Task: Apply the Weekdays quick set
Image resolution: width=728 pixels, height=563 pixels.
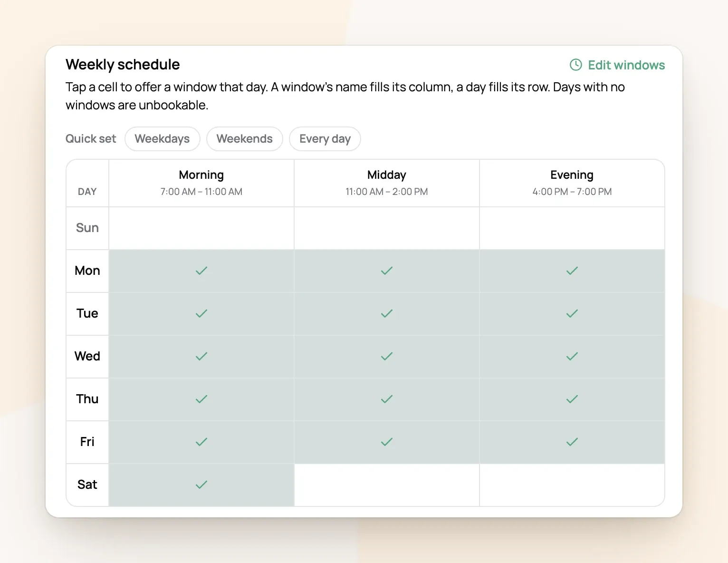Action: (162, 139)
